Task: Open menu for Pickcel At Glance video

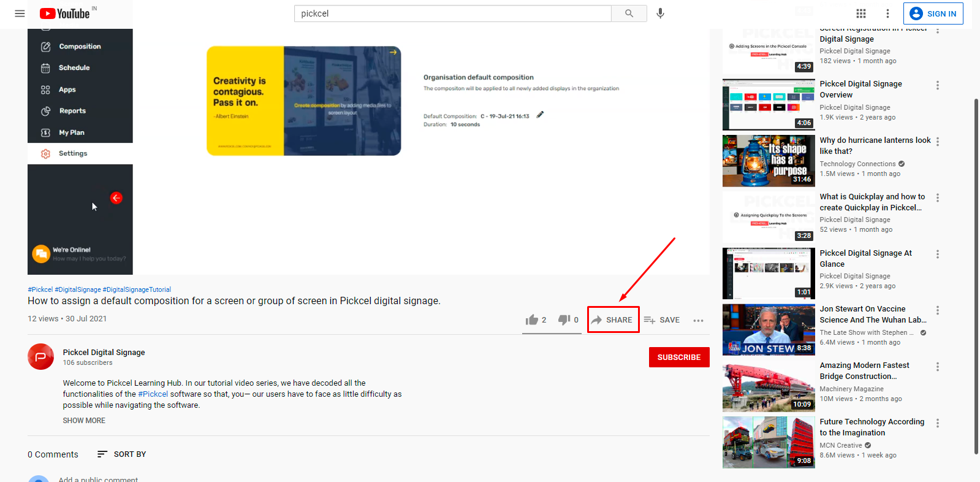Action: point(938,254)
